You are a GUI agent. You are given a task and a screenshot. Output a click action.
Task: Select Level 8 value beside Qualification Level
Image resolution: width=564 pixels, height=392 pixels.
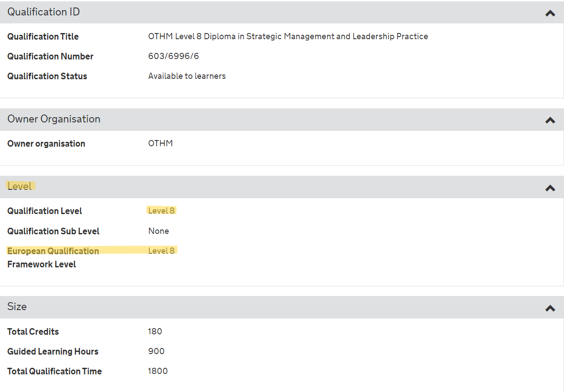[x=162, y=211]
